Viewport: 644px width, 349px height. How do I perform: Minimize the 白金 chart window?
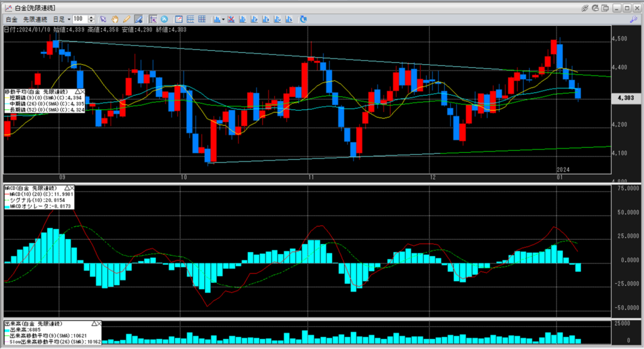(617, 8)
